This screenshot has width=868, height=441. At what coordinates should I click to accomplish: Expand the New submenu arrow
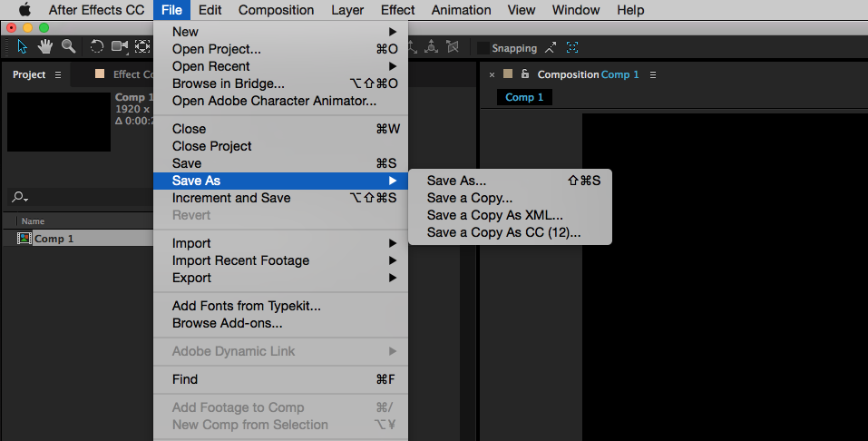[x=393, y=32]
